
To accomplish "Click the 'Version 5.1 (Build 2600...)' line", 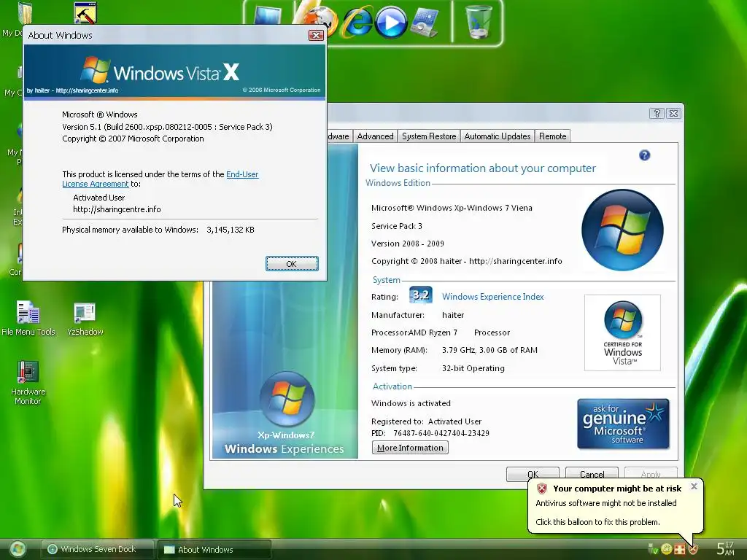I will pyautogui.click(x=167, y=127).
